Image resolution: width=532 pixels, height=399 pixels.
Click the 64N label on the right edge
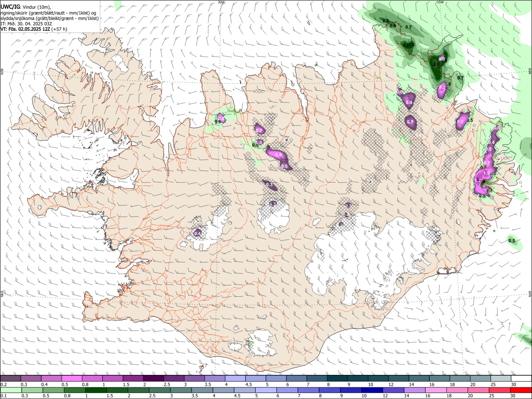530,293
